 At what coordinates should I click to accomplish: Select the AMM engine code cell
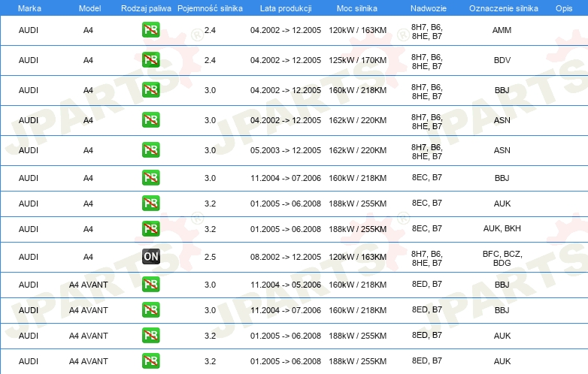tap(502, 30)
